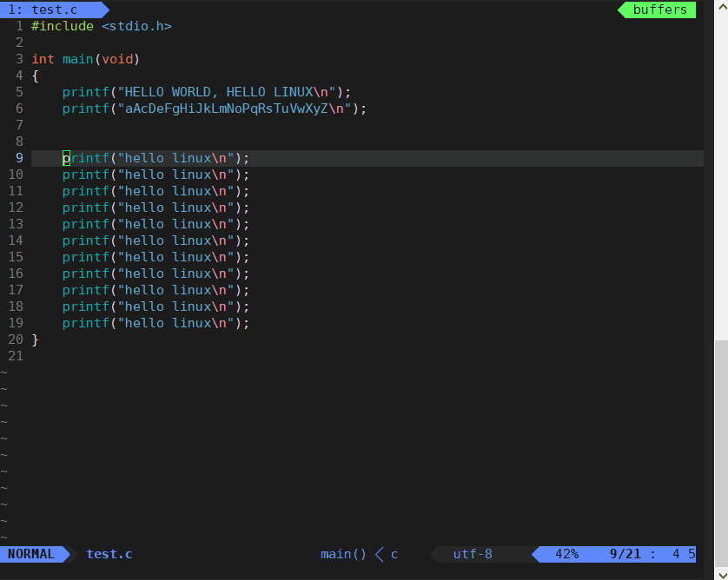This screenshot has height=580, width=728.
Task: Click the '9/21' line counter
Action: pyautogui.click(x=625, y=554)
